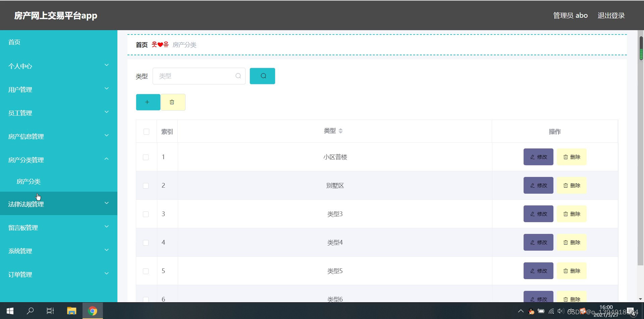The width and height of the screenshot is (644, 319).
Task: Click the 管理员 abo account label
Action: point(570,15)
